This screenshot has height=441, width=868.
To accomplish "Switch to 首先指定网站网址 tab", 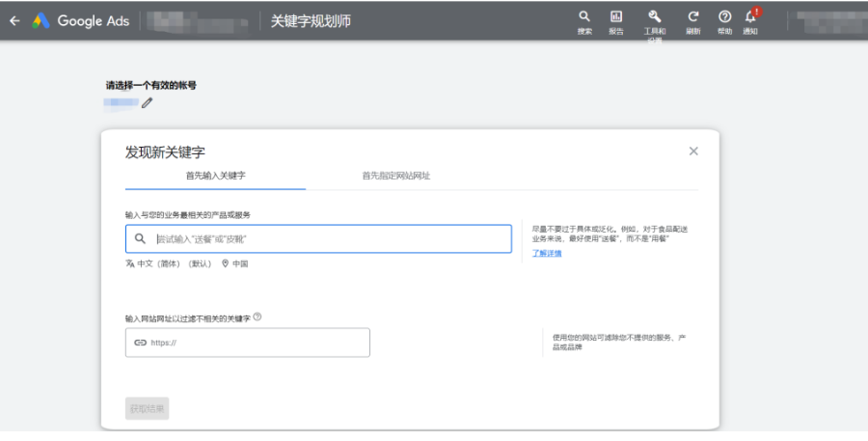I will pos(395,176).
